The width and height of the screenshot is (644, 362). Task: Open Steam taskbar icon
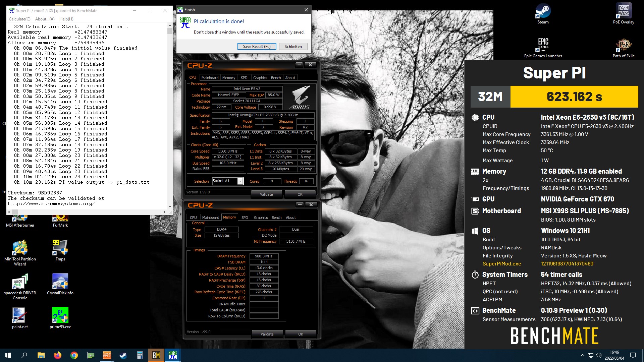pos(123,355)
